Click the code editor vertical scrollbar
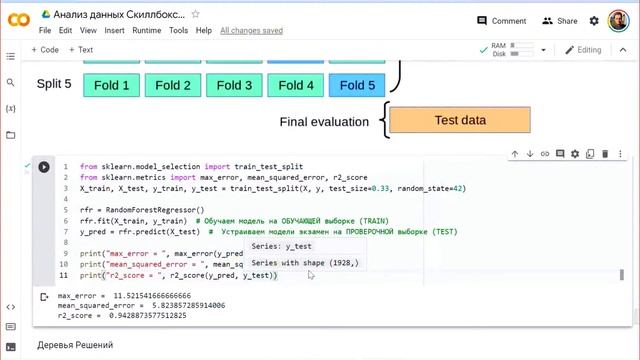The width and height of the screenshot is (640, 360). click(x=622, y=275)
